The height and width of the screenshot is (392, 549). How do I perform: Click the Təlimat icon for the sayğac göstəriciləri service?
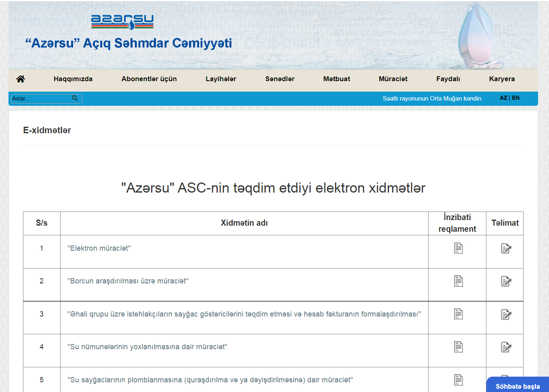point(505,314)
